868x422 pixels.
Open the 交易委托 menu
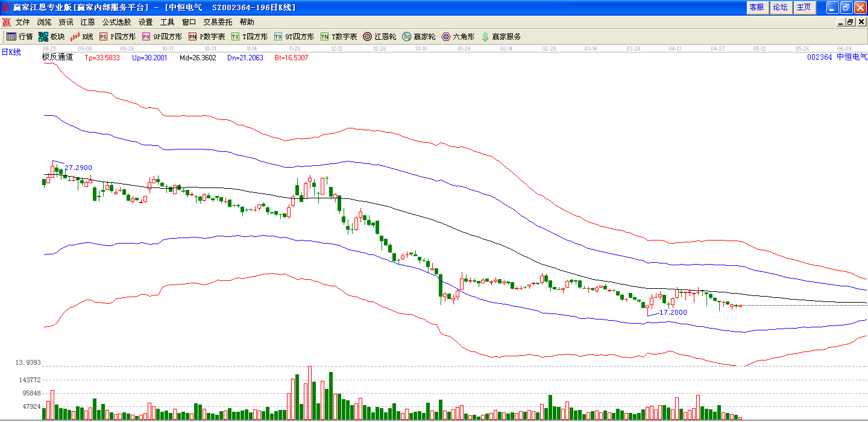point(218,22)
